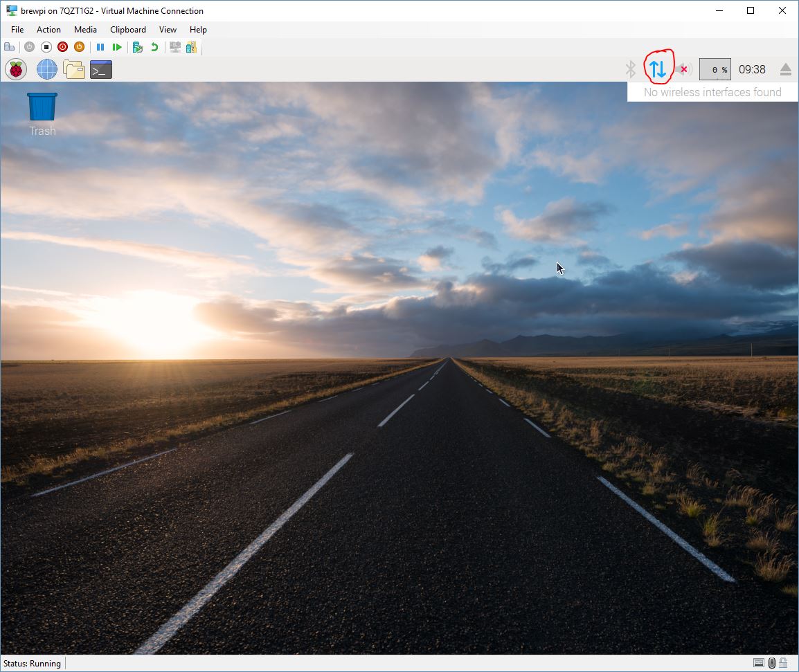Click the window title bar VM icon
The width and height of the screenshot is (799, 672).
12,10
